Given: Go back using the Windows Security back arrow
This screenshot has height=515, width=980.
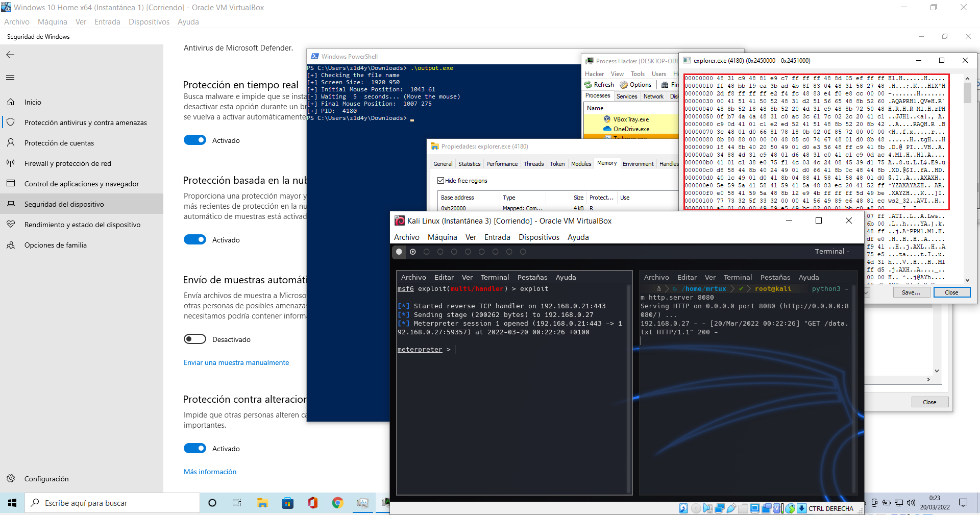Looking at the screenshot, I should 10,55.
